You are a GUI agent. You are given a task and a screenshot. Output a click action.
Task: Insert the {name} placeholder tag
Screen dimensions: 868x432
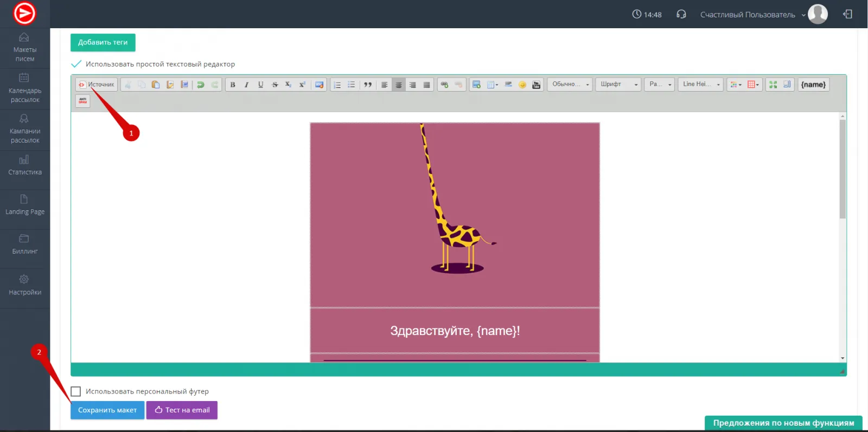[x=813, y=85]
